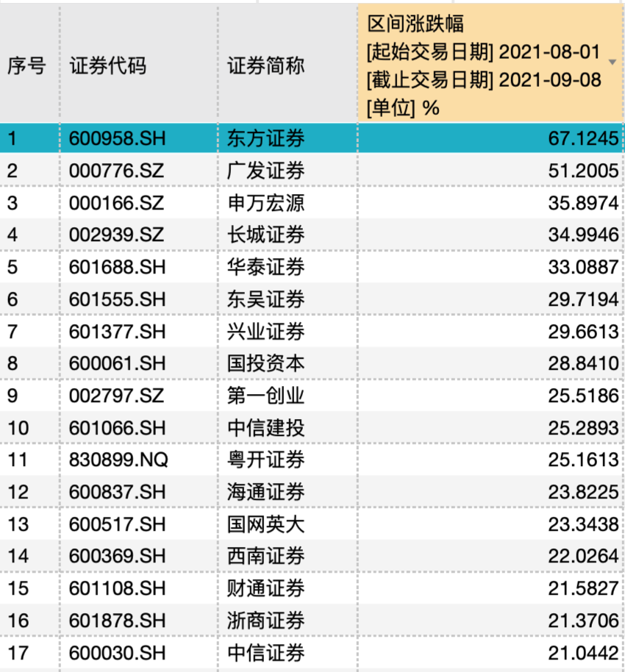Screen dimensions: 625x672
Task: Open the 区间涨跌幅 column dropdown arrow
Action: [x=612, y=62]
